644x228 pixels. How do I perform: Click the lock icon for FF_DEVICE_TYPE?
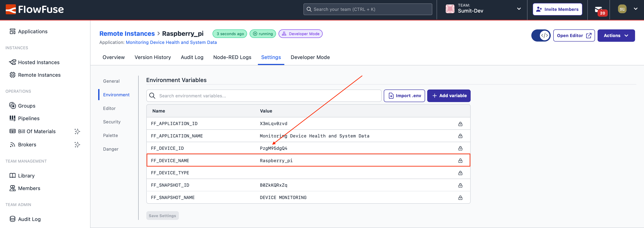(x=460, y=173)
